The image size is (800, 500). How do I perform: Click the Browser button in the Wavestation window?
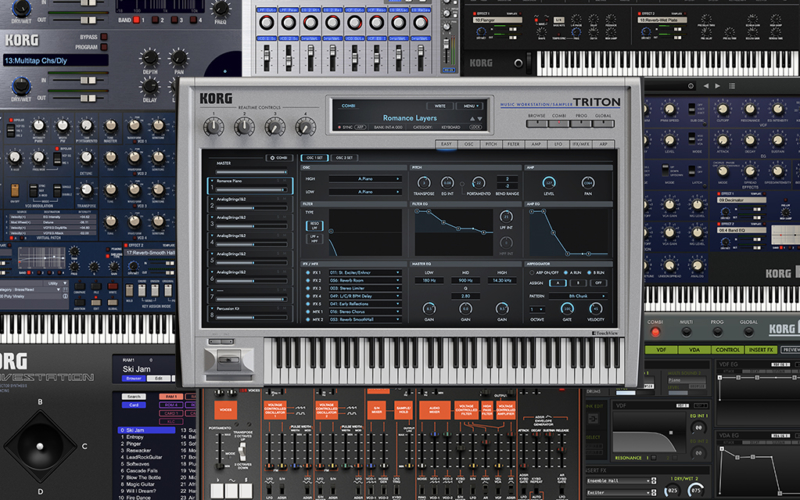pyautogui.click(x=134, y=379)
